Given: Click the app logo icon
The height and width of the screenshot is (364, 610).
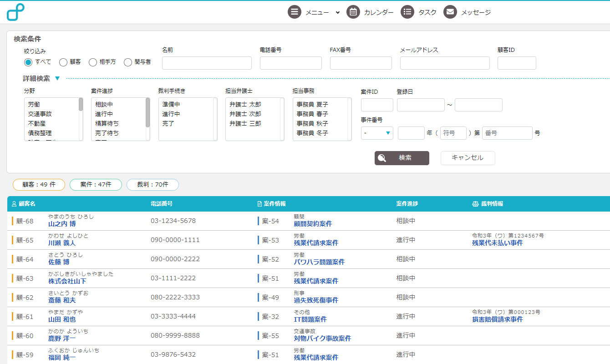Looking at the screenshot, I should click(x=16, y=12).
